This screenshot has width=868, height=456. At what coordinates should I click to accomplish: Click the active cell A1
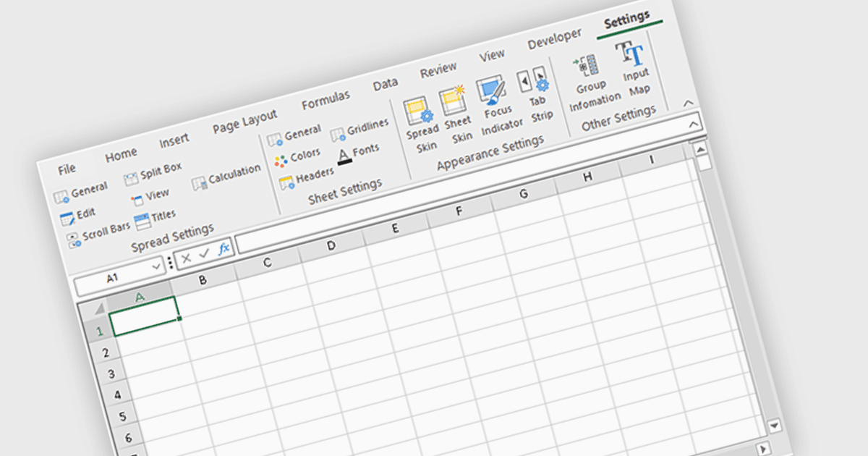coord(145,316)
